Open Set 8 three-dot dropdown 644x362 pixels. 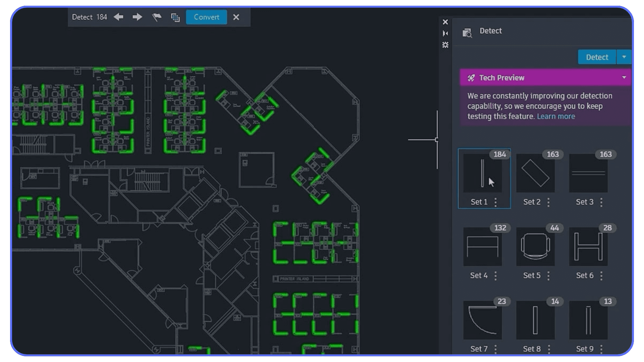548,349
